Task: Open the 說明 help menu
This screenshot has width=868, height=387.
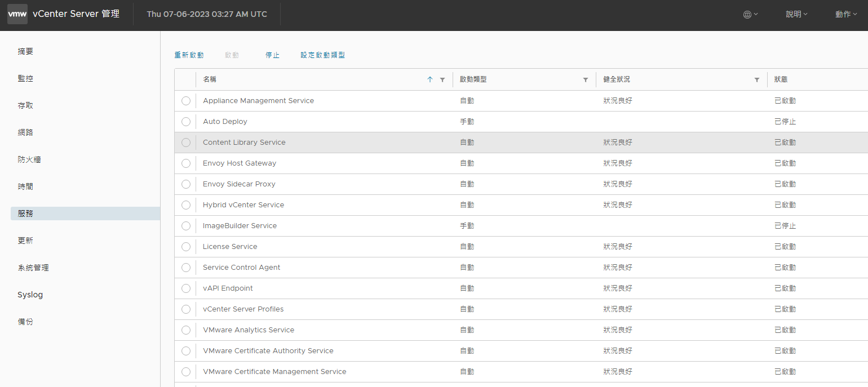Action: coord(796,15)
